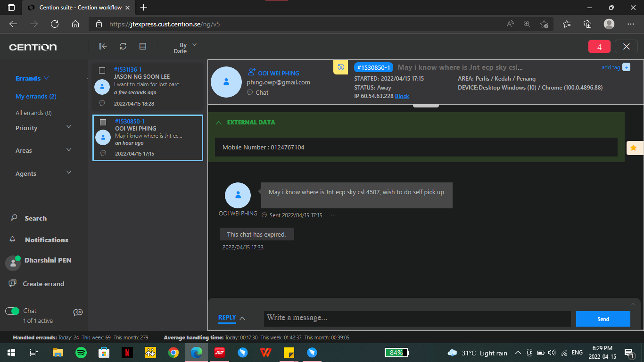The image size is (644, 362).
Task: Collapse the errand list sidebar icon
Action: pos(103,46)
